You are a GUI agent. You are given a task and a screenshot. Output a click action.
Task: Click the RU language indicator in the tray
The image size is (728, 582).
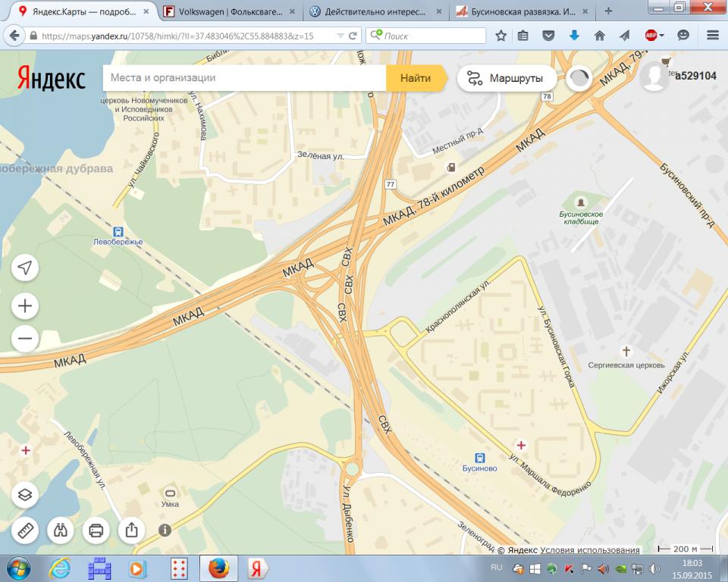(496, 568)
